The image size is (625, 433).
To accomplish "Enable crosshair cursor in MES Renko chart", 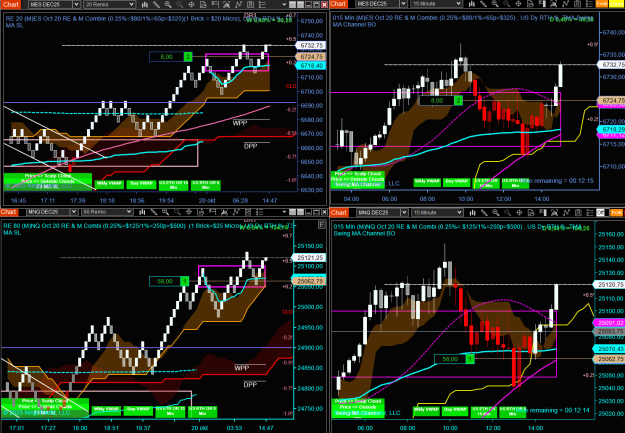I will point(191,4).
